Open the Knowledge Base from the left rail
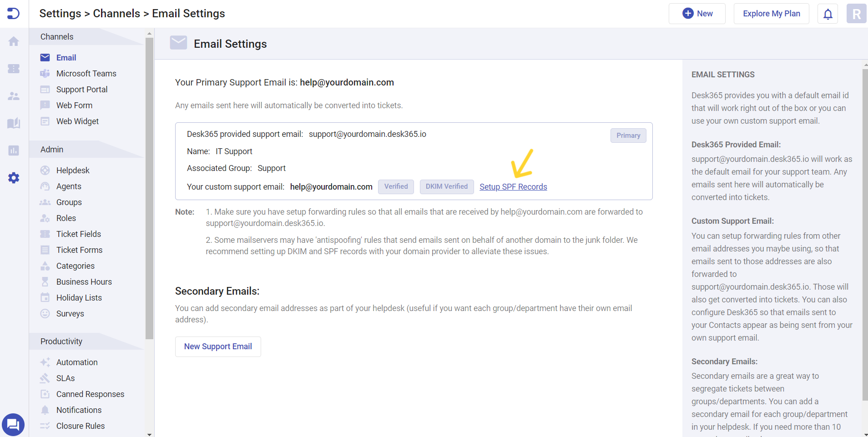 tap(14, 123)
